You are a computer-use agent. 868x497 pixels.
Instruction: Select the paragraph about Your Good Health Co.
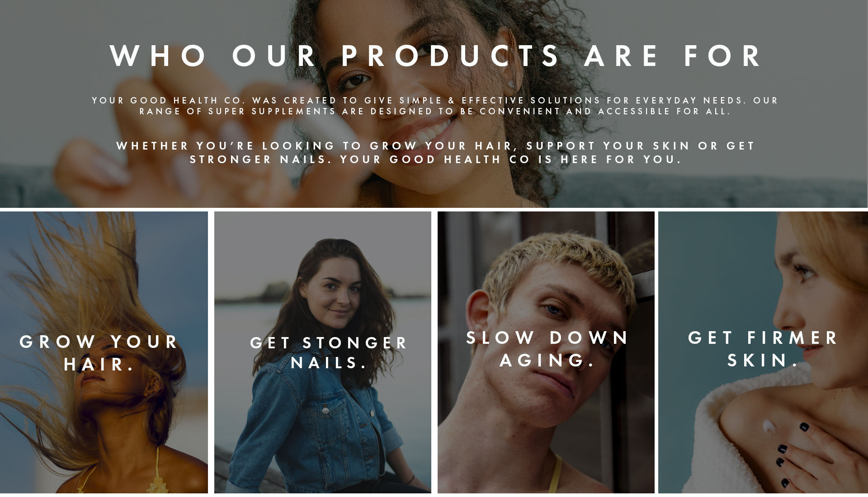tap(435, 106)
